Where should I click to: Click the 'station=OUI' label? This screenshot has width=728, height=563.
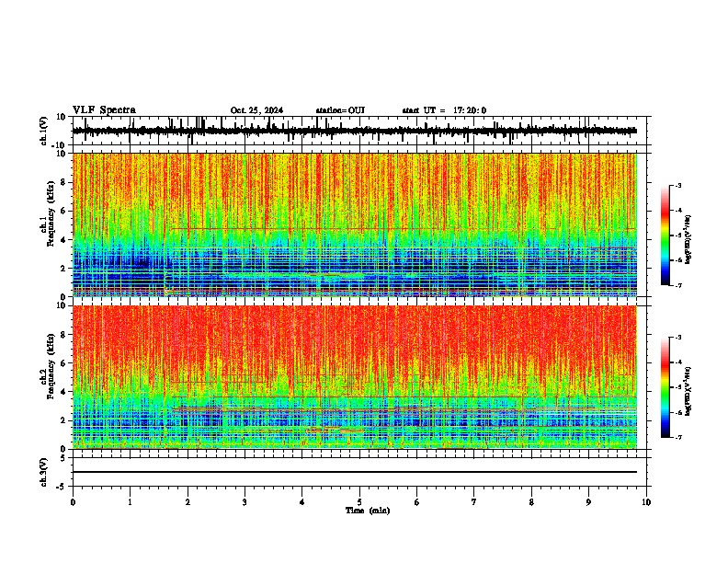click(340, 110)
